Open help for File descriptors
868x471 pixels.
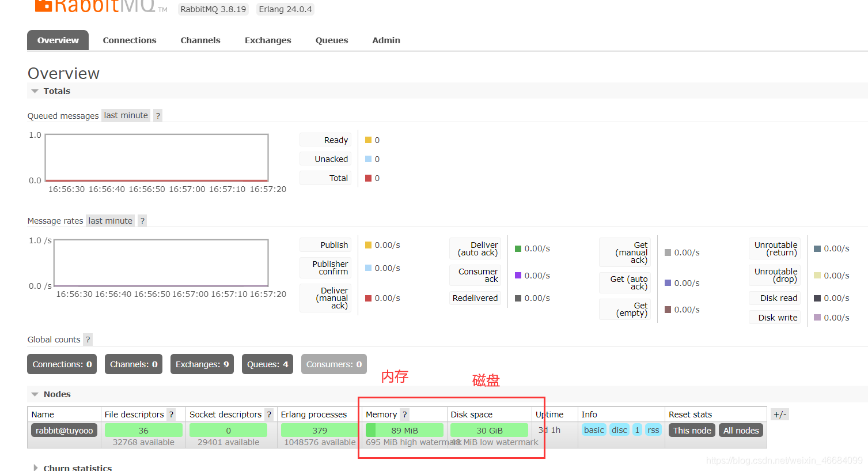coord(171,415)
